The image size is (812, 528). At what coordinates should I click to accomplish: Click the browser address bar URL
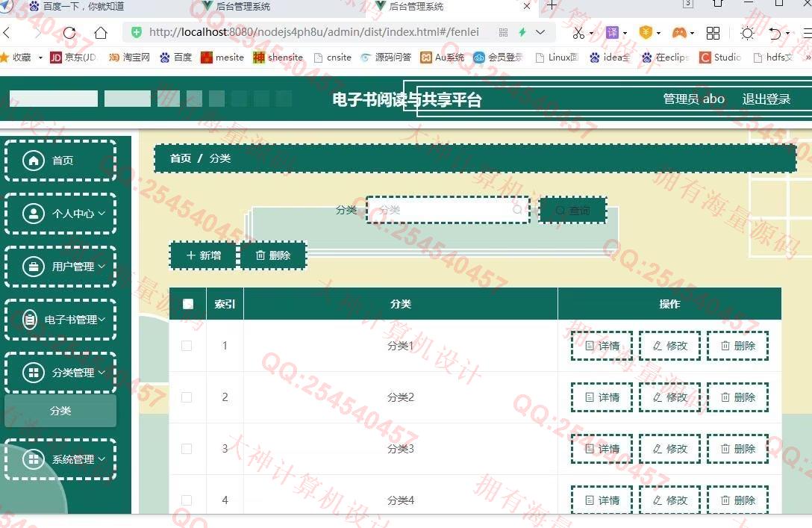(x=313, y=32)
